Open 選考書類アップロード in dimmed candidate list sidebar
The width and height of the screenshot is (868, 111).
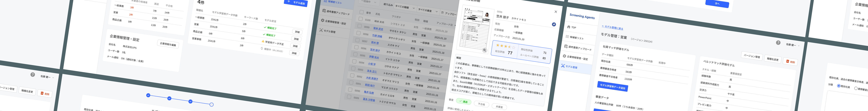click(x=336, y=13)
